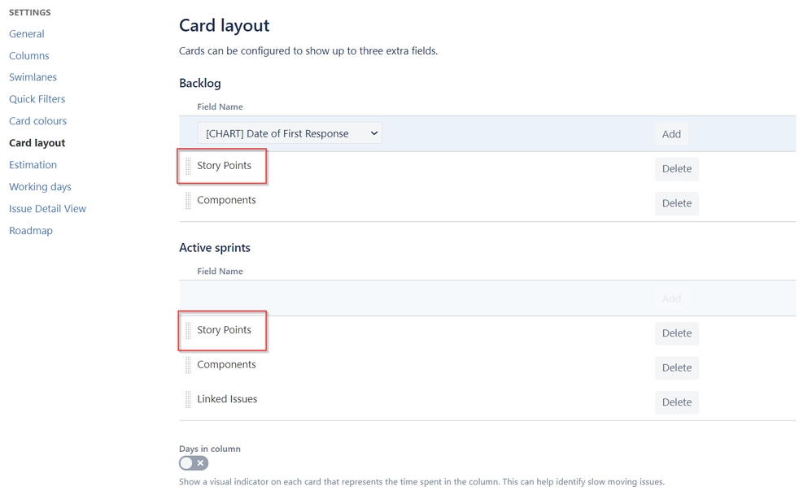Click Add to insert the selected Backlog field

point(671,133)
